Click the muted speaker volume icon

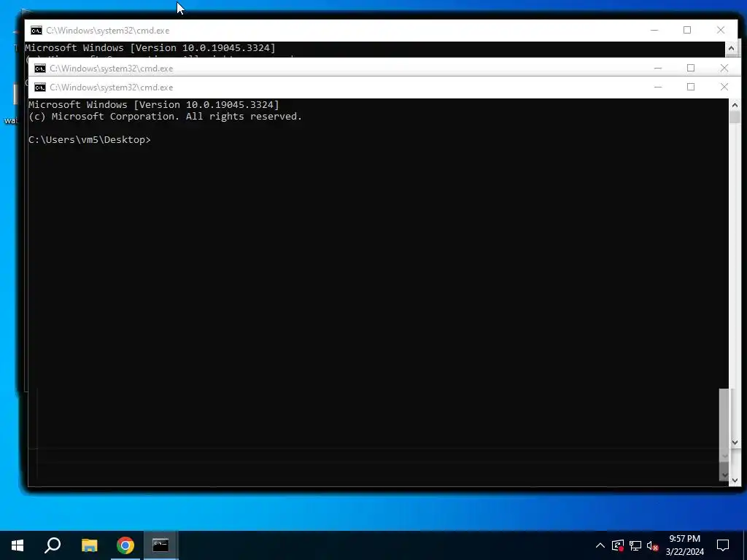pyautogui.click(x=653, y=545)
